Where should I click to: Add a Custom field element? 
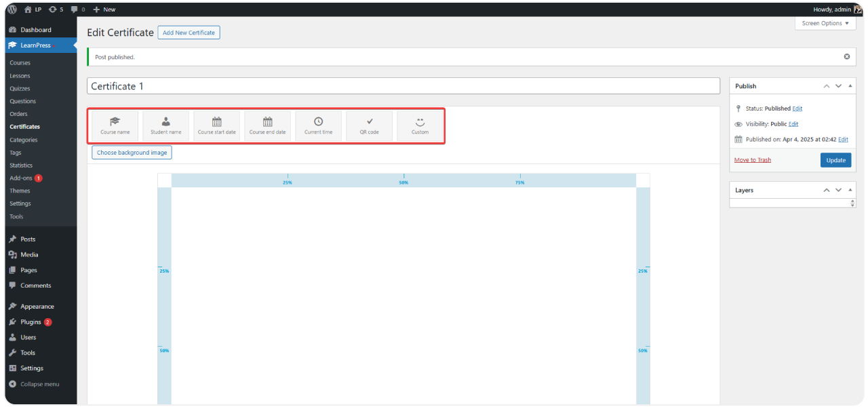(420, 125)
